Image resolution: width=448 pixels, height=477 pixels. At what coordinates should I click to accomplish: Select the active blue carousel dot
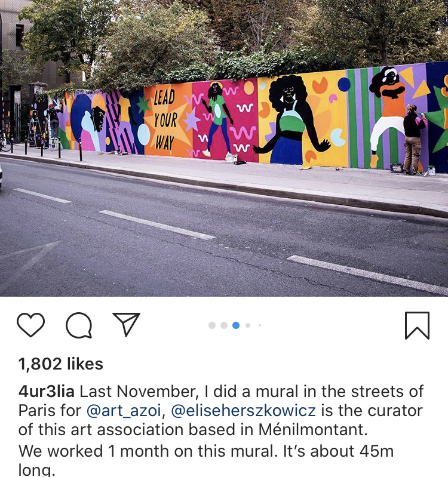coord(236,325)
